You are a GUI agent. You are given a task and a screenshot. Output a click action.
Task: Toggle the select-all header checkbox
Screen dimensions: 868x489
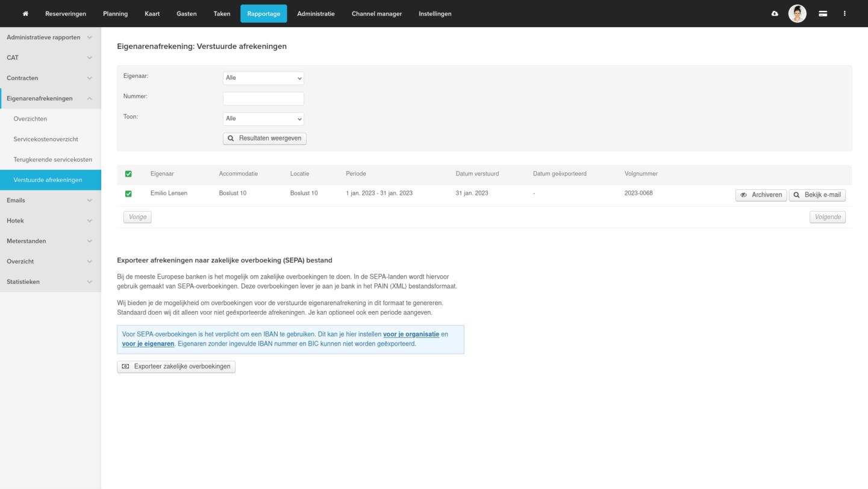(x=128, y=174)
